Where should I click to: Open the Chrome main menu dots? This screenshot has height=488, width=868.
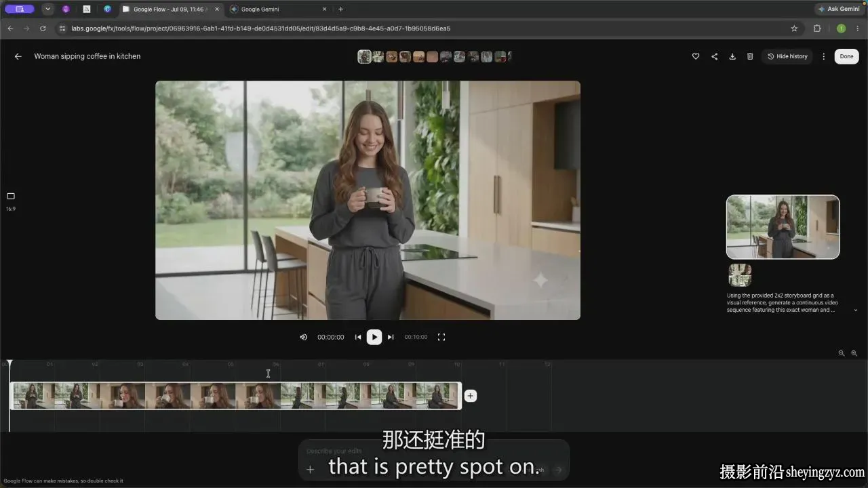(x=858, y=28)
